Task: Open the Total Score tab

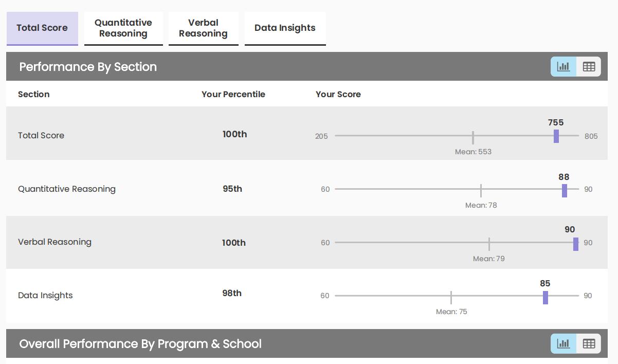Action: [x=42, y=28]
